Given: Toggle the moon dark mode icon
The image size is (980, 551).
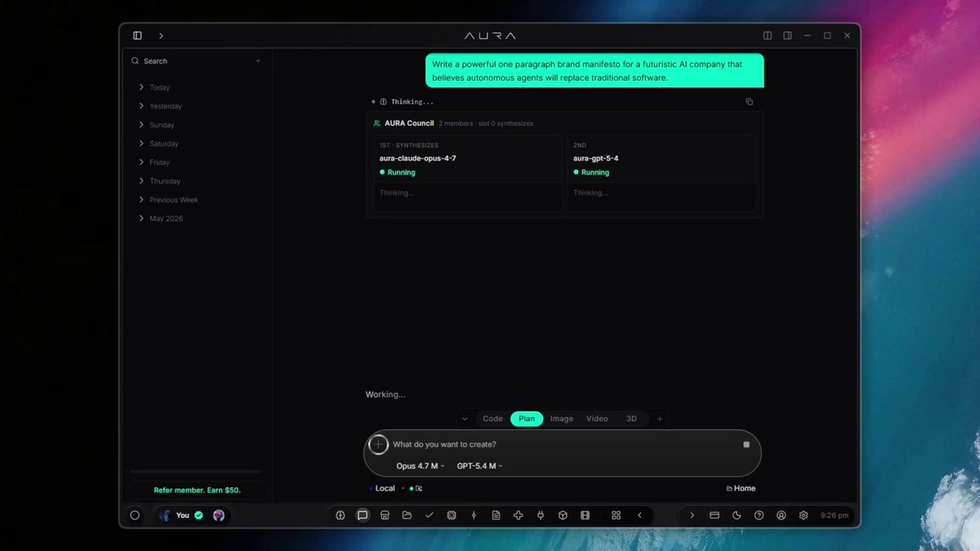Looking at the screenshot, I should click(x=737, y=515).
